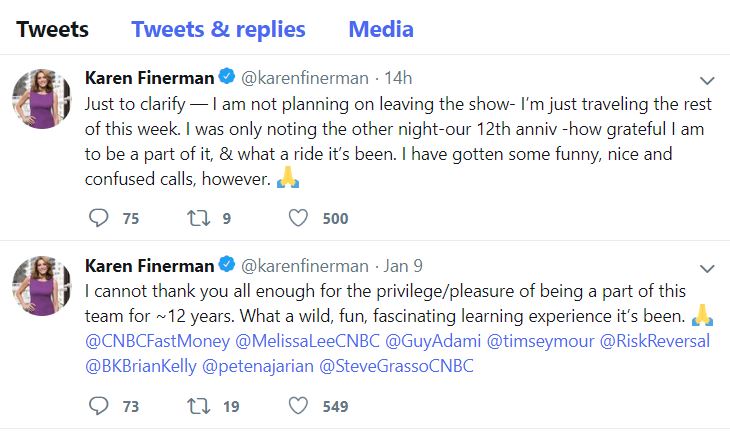This screenshot has width=730, height=434.
Task: Expand options chevron on Jan 9 tweet
Action: pyautogui.click(x=706, y=267)
